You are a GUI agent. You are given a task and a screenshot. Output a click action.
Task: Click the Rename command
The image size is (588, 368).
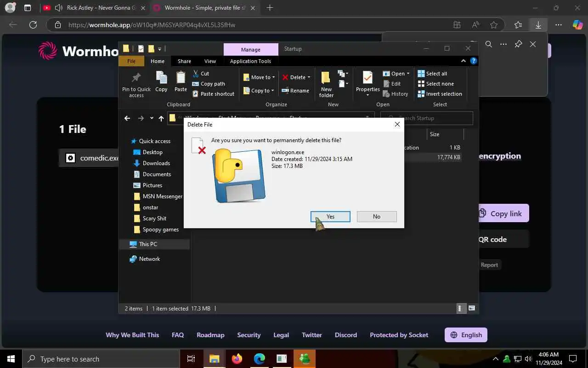click(295, 91)
